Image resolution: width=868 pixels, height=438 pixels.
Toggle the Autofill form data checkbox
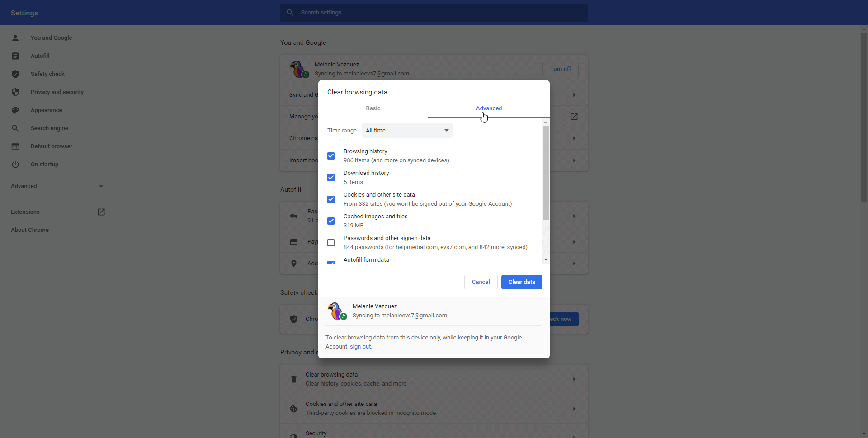(331, 262)
